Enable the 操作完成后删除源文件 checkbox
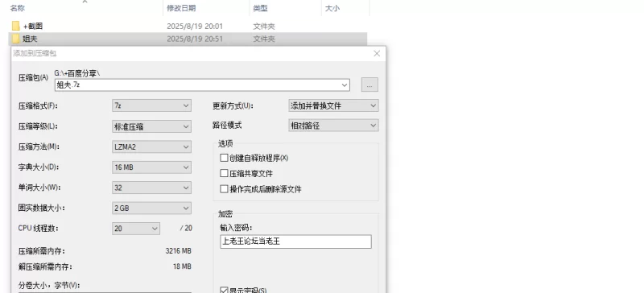Viewport: 644px width, 293px height. click(x=224, y=189)
